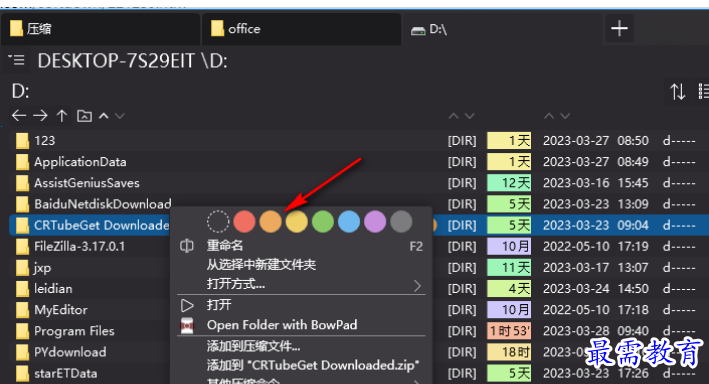Click the down caret above the date column
709x384 pixels.
click(x=565, y=116)
